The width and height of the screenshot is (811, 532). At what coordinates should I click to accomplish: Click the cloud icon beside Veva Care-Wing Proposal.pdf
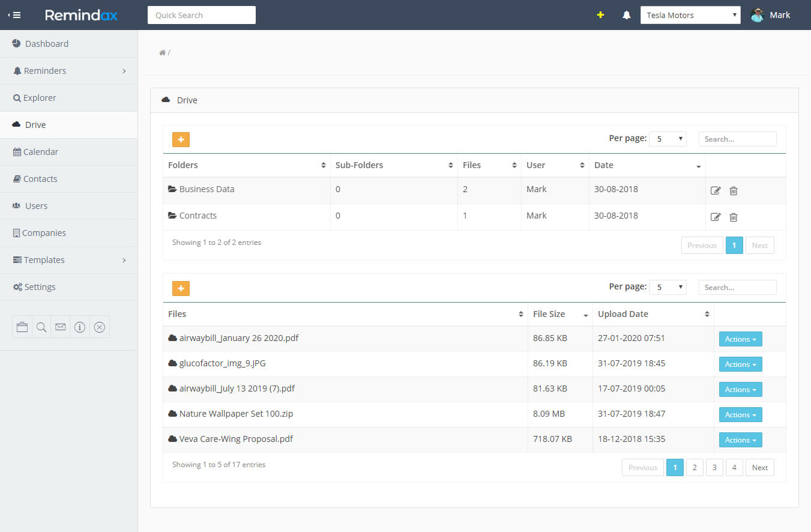172,439
